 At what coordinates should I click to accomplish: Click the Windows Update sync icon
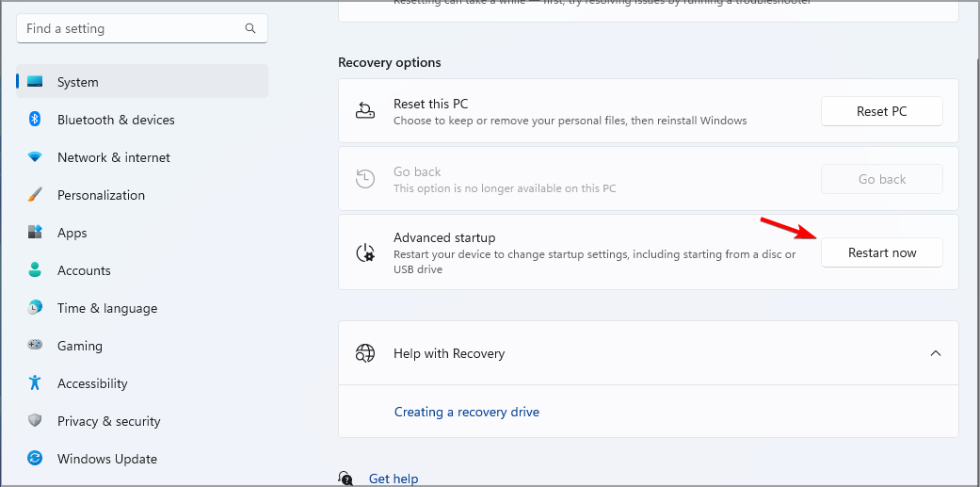[35, 459]
